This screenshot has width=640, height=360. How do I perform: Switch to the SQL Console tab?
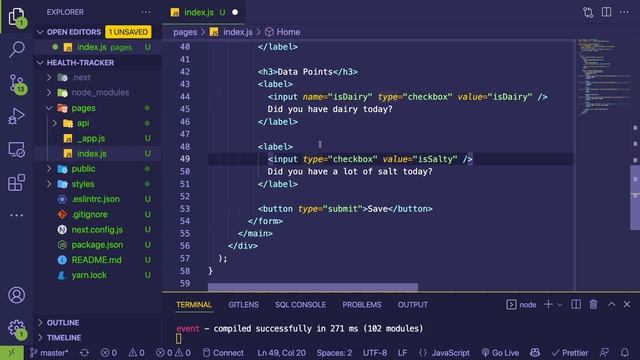click(300, 304)
